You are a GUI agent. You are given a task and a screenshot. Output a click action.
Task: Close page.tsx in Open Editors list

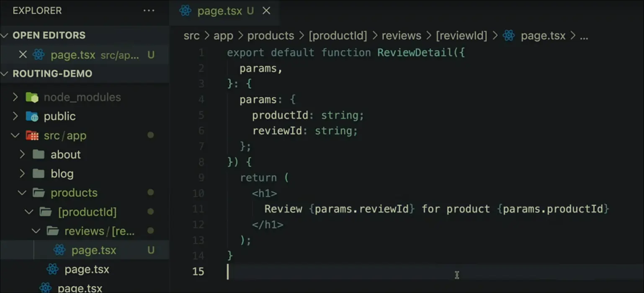coord(23,55)
